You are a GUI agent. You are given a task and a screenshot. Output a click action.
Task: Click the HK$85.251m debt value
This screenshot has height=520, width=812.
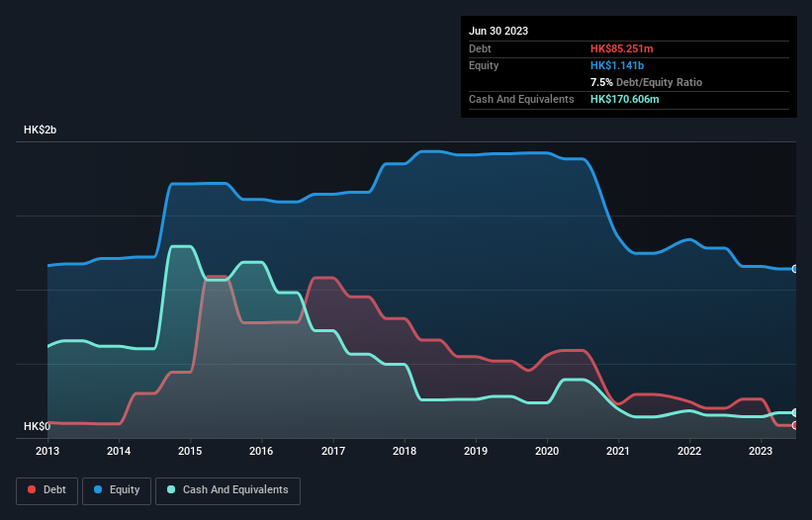[621, 48]
